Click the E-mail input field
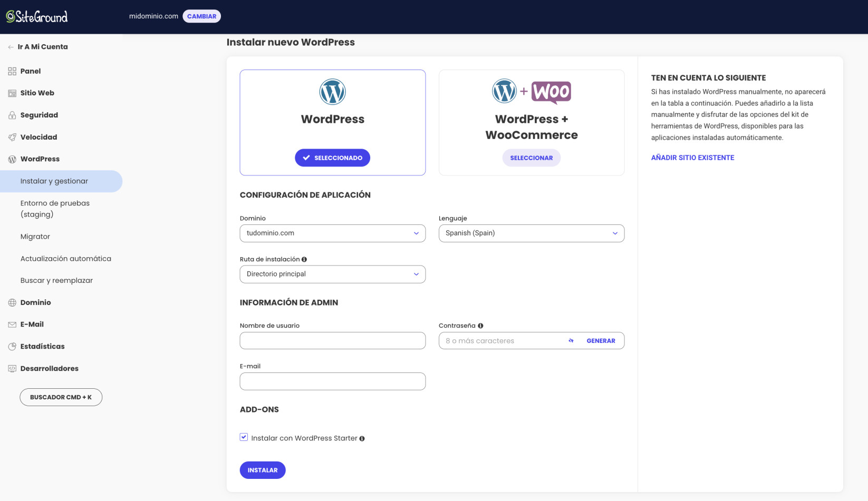This screenshot has height=501, width=868. pyautogui.click(x=333, y=381)
